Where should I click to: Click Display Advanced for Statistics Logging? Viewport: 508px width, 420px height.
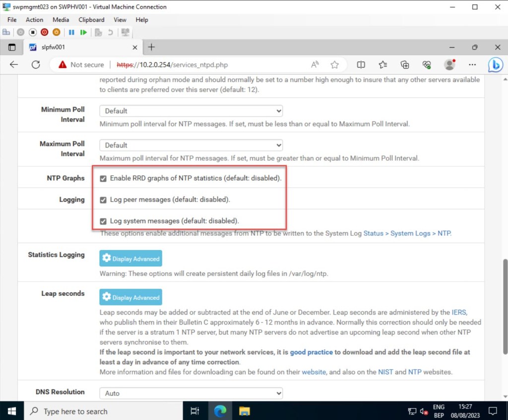pyautogui.click(x=130, y=259)
